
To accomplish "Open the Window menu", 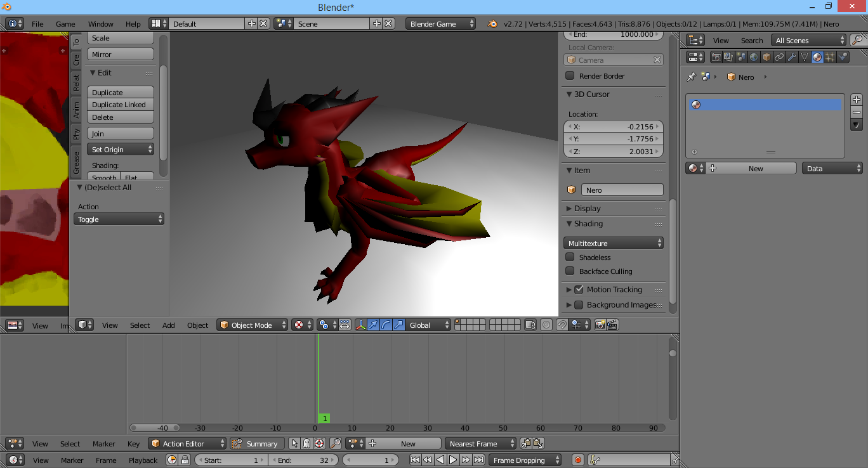I will pyautogui.click(x=101, y=23).
